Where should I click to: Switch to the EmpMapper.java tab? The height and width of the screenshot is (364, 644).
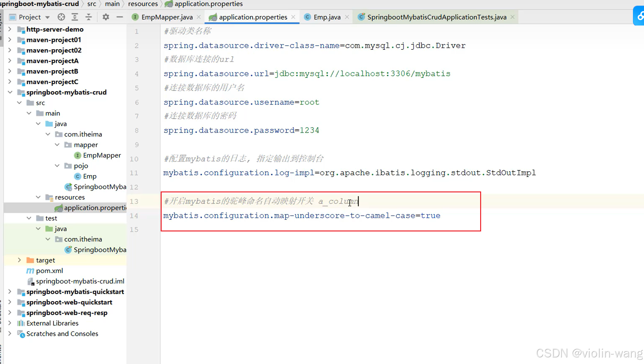167,17
